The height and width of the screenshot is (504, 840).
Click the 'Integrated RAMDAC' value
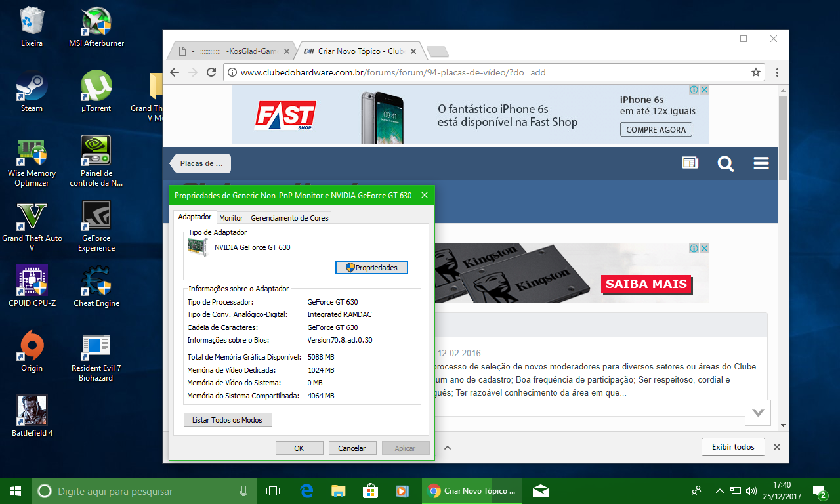tap(339, 315)
